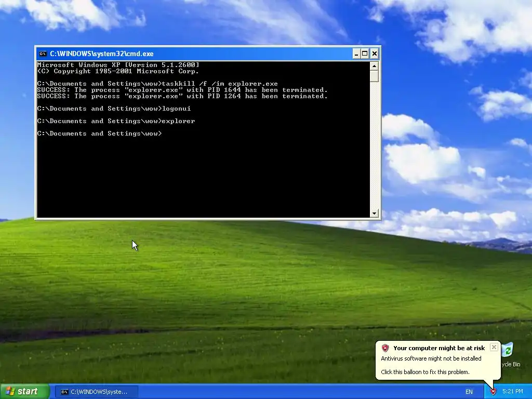This screenshot has height=399, width=532.
Task: Select the cmd.exe taskbar button
Action: point(96,392)
